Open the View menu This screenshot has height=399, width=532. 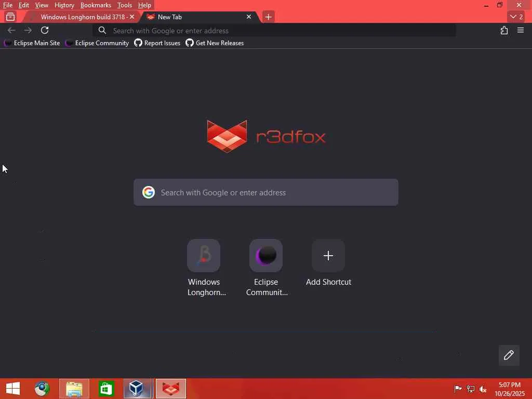tap(42, 5)
